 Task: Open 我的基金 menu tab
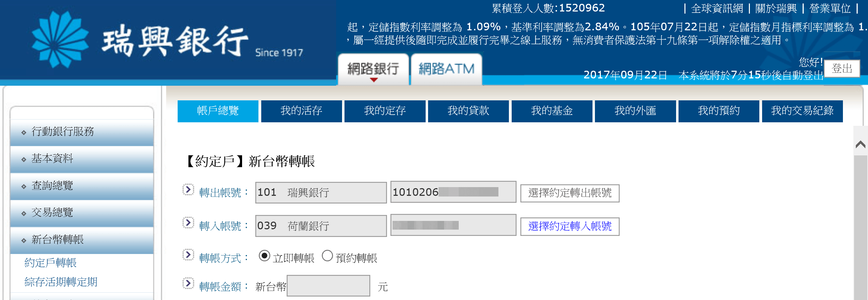click(552, 111)
